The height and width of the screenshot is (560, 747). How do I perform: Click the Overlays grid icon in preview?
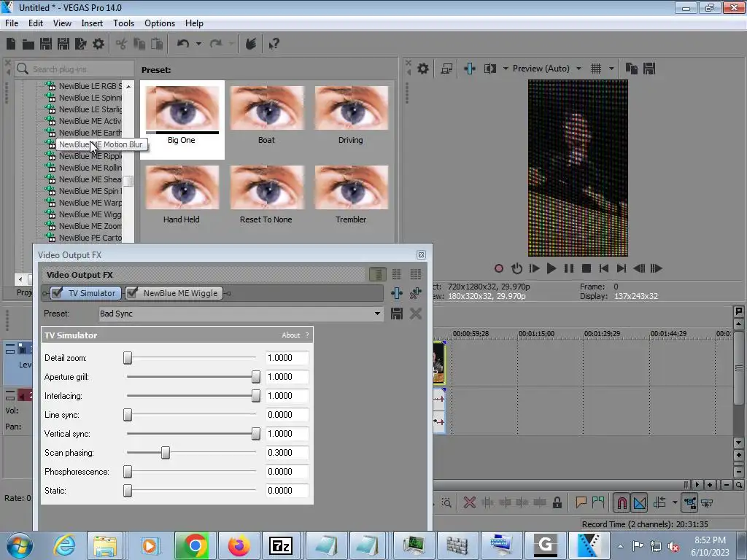[x=596, y=69]
